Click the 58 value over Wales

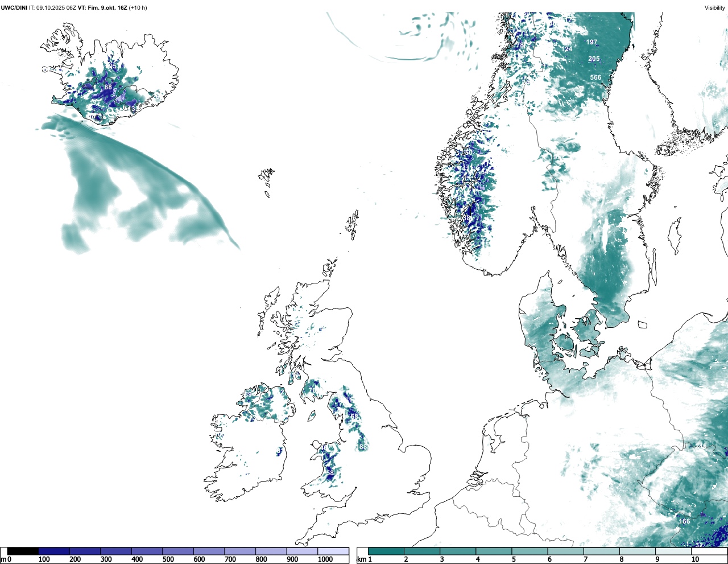point(330,473)
